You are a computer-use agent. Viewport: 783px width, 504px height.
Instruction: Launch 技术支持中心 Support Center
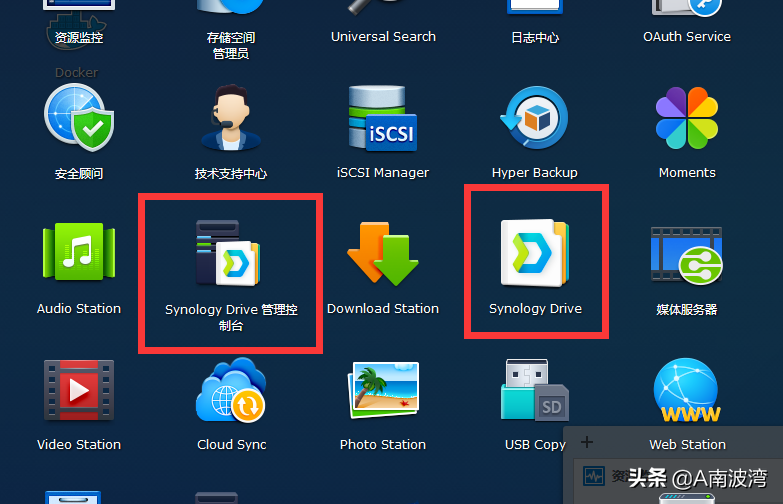click(x=231, y=118)
